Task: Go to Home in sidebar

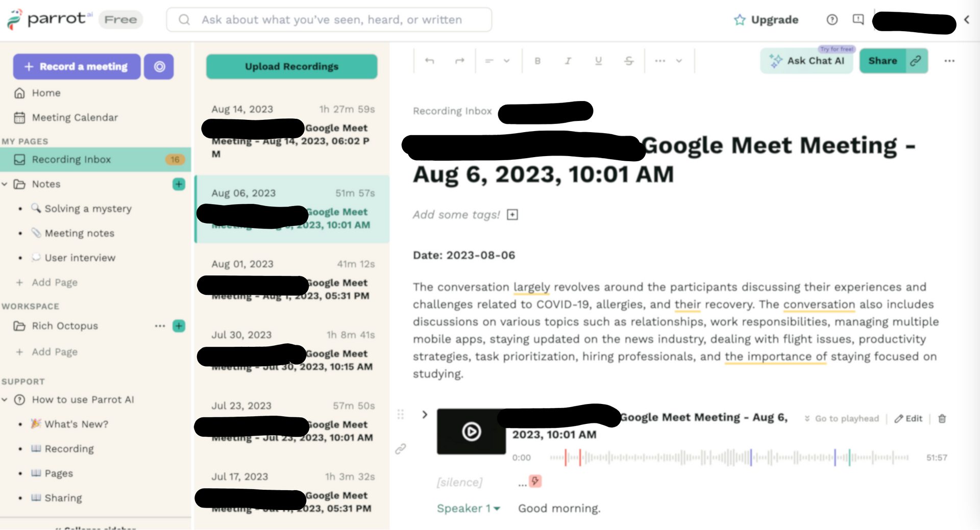Action: point(46,93)
